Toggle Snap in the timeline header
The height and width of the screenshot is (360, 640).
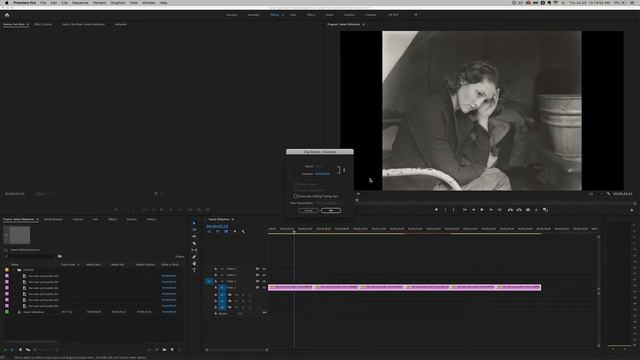tap(218, 232)
